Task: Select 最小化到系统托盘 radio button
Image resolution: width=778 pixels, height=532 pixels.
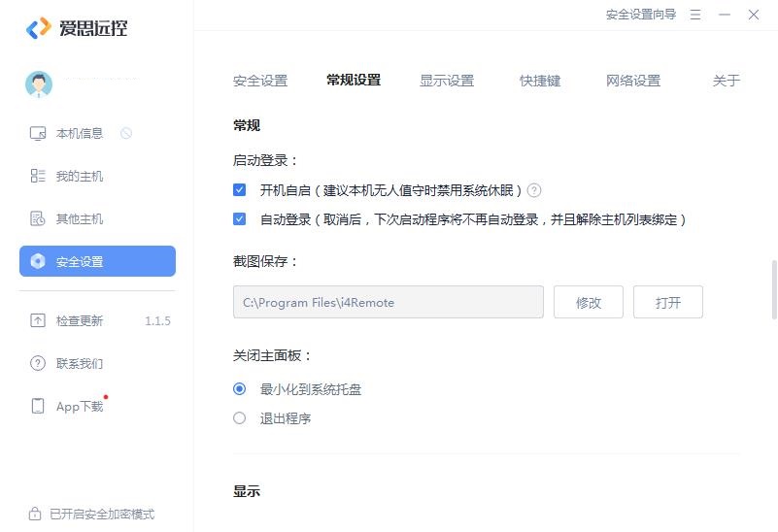Action: 239,389
